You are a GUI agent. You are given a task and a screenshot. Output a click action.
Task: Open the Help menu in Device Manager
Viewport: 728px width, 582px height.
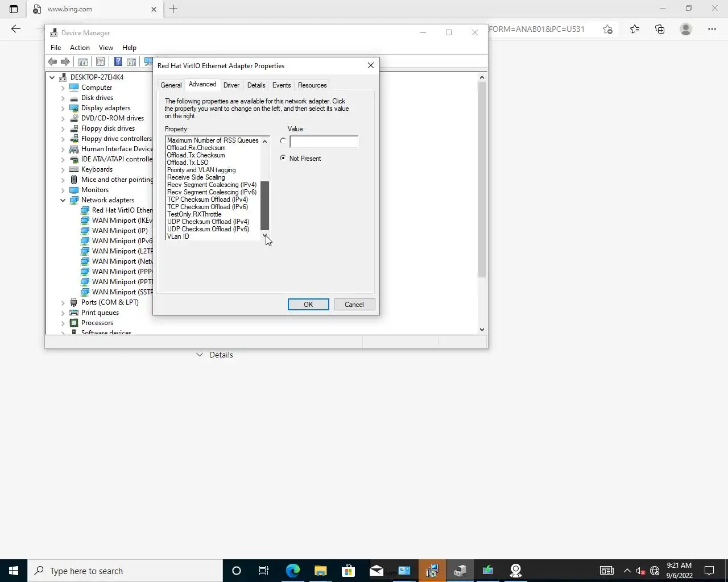[129, 48]
